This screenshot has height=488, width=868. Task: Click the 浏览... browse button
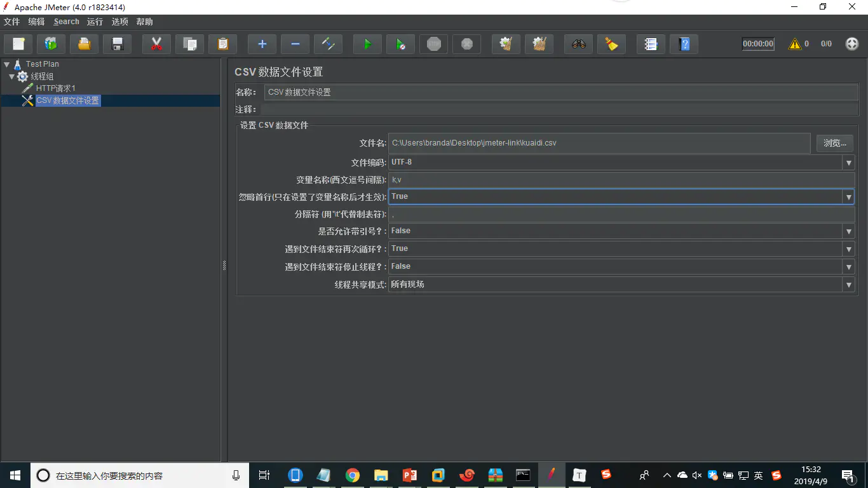click(x=834, y=143)
